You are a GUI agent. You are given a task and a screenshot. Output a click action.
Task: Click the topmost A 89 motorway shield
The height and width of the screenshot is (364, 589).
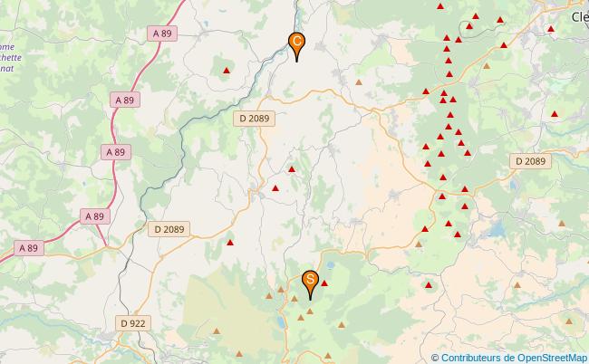pos(162,34)
